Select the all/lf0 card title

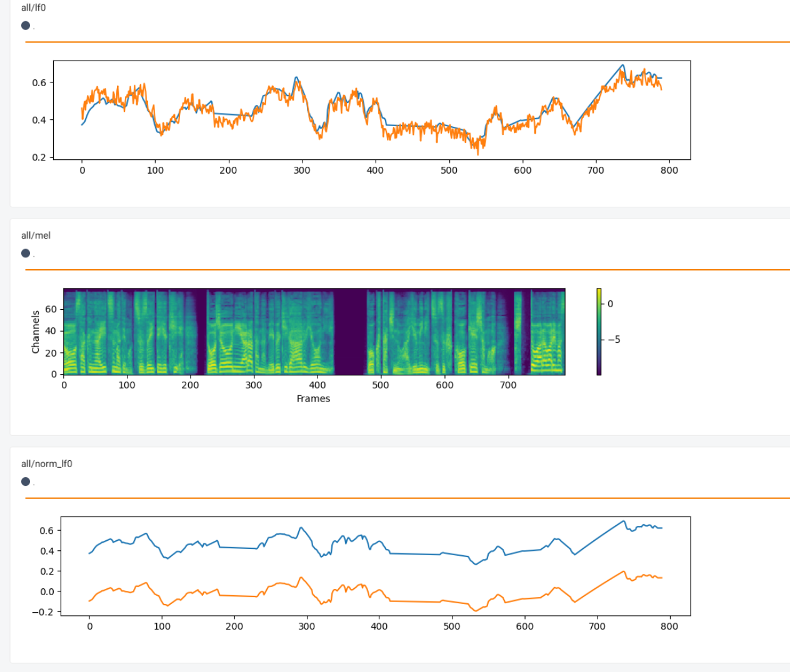coord(33,7)
